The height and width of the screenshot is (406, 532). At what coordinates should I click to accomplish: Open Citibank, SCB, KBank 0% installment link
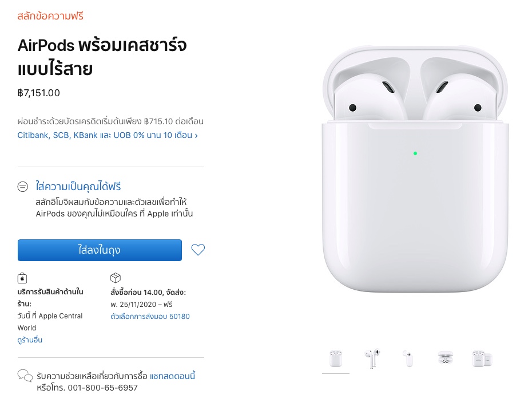(108, 135)
